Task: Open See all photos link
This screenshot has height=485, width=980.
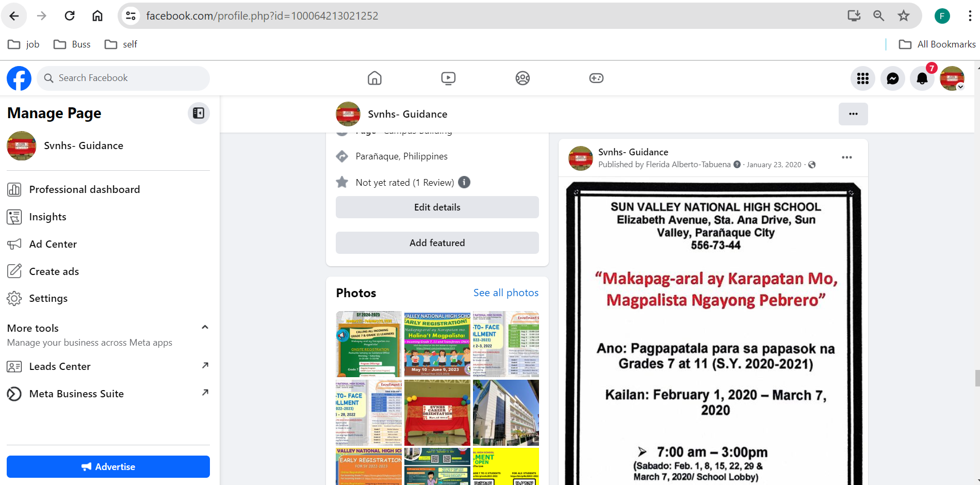Action: click(x=506, y=293)
